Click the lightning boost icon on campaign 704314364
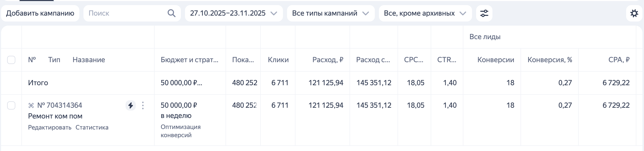Image resolution: width=644 pixels, height=151 pixels. pyautogui.click(x=130, y=105)
